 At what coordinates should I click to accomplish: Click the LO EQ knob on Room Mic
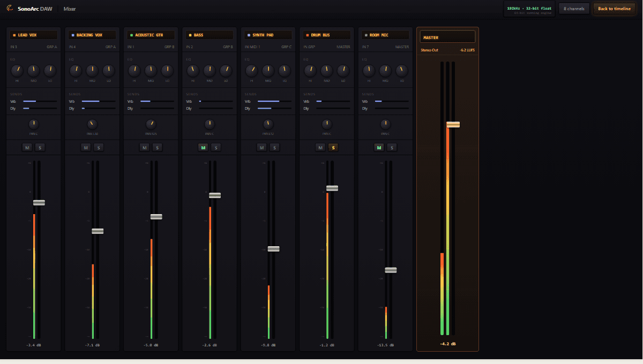pos(402,70)
